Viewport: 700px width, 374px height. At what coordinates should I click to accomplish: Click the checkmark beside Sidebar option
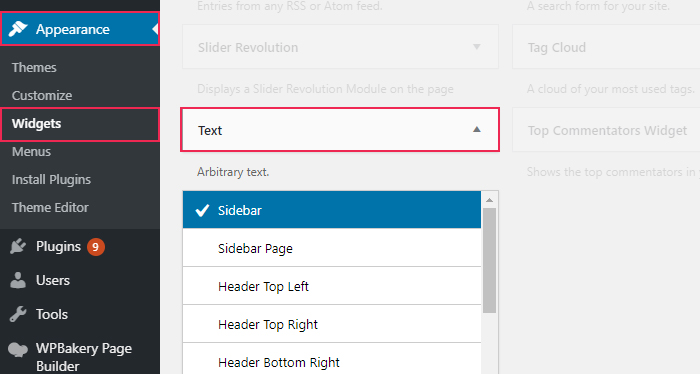click(x=202, y=210)
